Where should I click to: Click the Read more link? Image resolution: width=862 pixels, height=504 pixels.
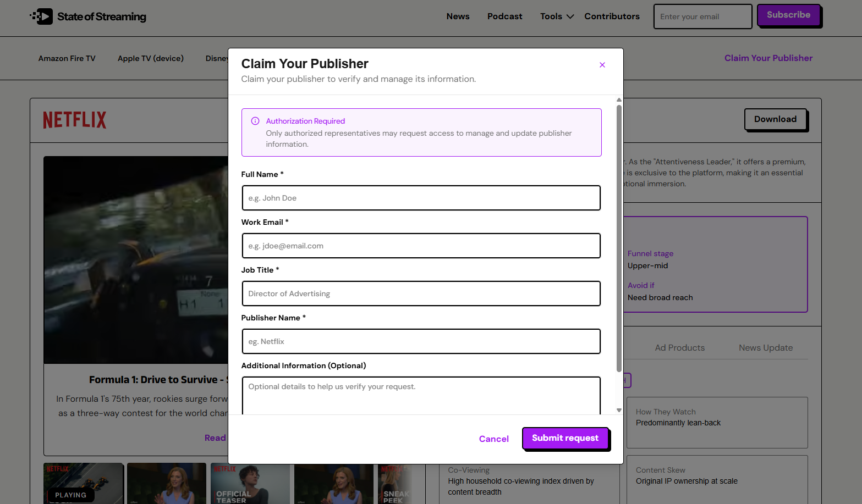pos(215,438)
